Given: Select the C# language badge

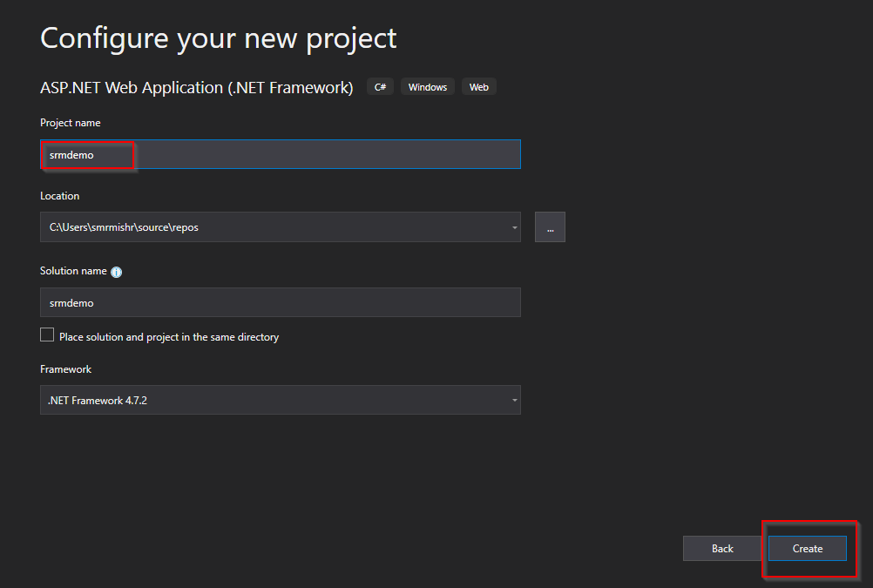Looking at the screenshot, I should tap(379, 86).
